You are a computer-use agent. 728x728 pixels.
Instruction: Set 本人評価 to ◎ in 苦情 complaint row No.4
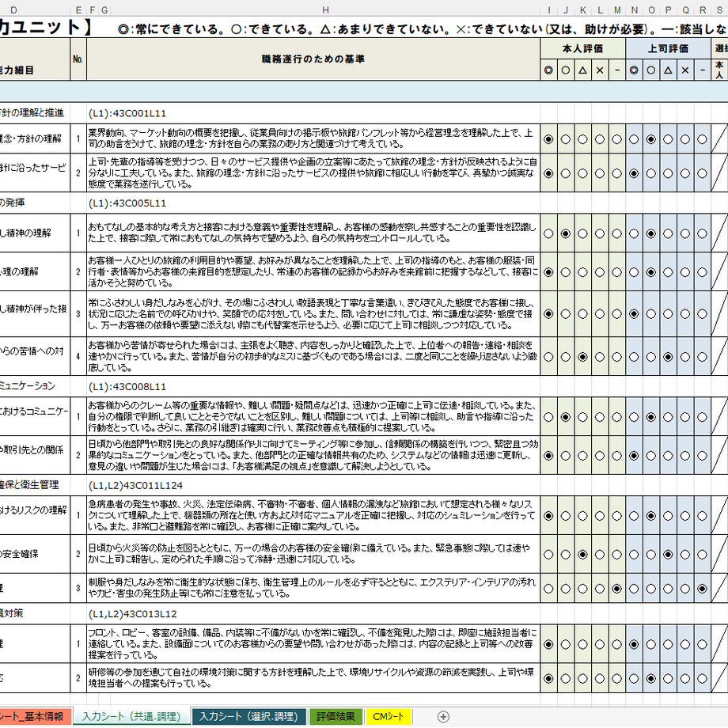[548, 357]
